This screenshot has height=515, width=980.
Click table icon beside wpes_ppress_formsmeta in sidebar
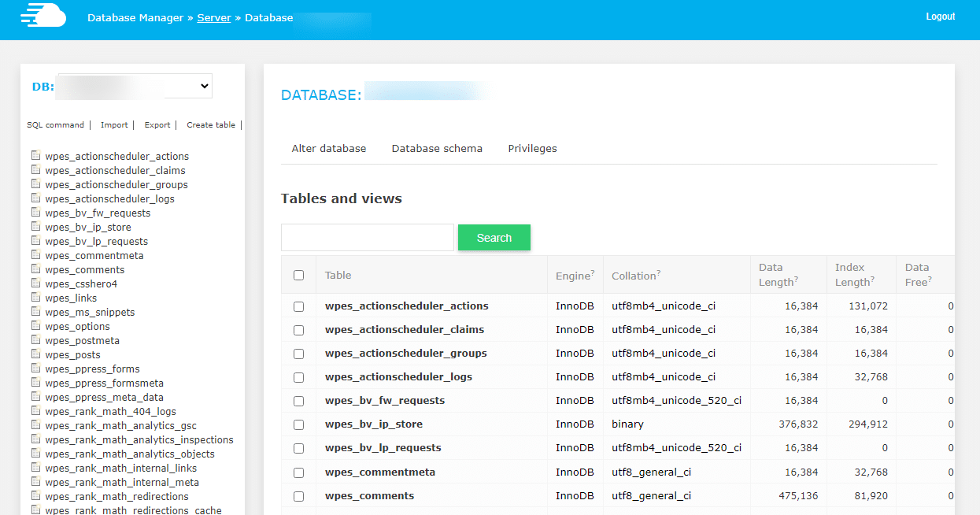coord(35,383)
